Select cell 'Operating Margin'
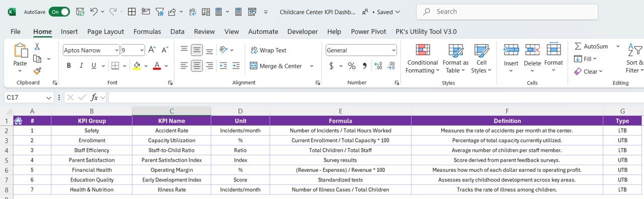This screenshot has height=199, width=644. pyautogui.click(x=172, y=170)
